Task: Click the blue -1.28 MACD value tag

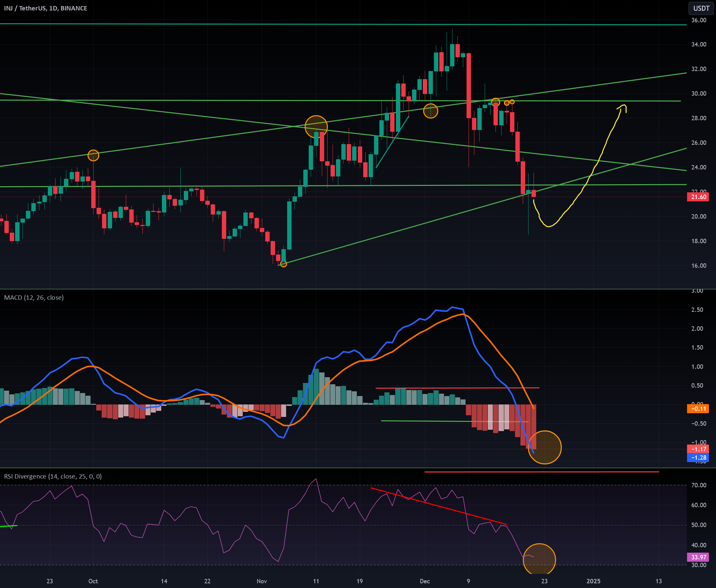Action: pos(698,458)
